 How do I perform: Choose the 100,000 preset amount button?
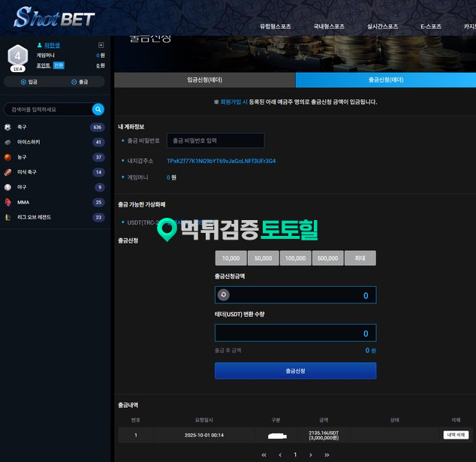pyautogui.click(x=295, y=258)
